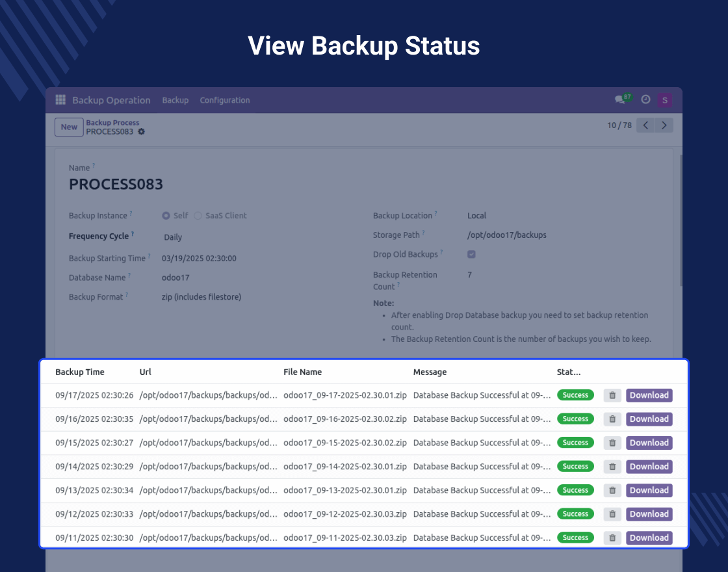
Task: Click the help tooltip beside Backup Instance label
Action: coord(131,213)
